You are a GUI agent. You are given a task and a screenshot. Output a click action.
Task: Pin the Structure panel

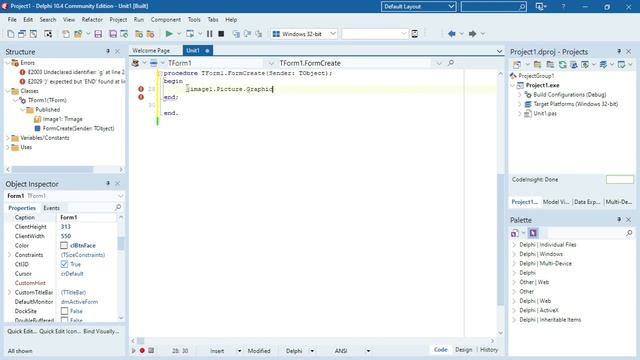pos(108,51)
